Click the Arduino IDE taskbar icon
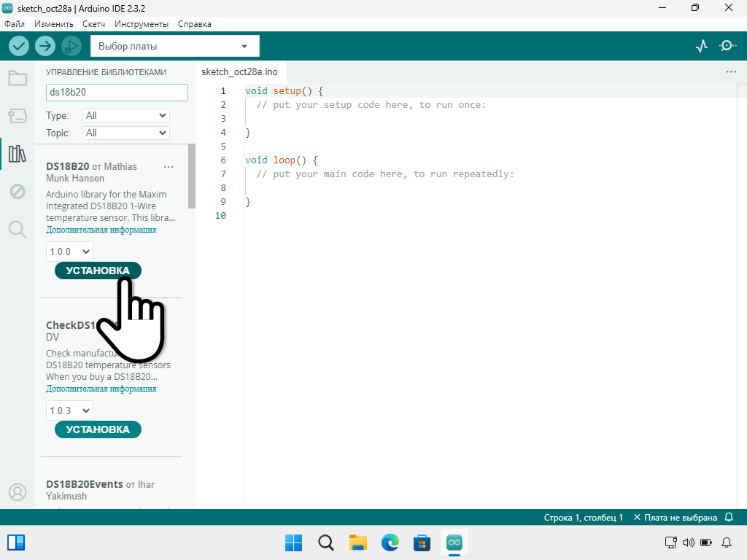Screen dimensions: 747x560 454,542
